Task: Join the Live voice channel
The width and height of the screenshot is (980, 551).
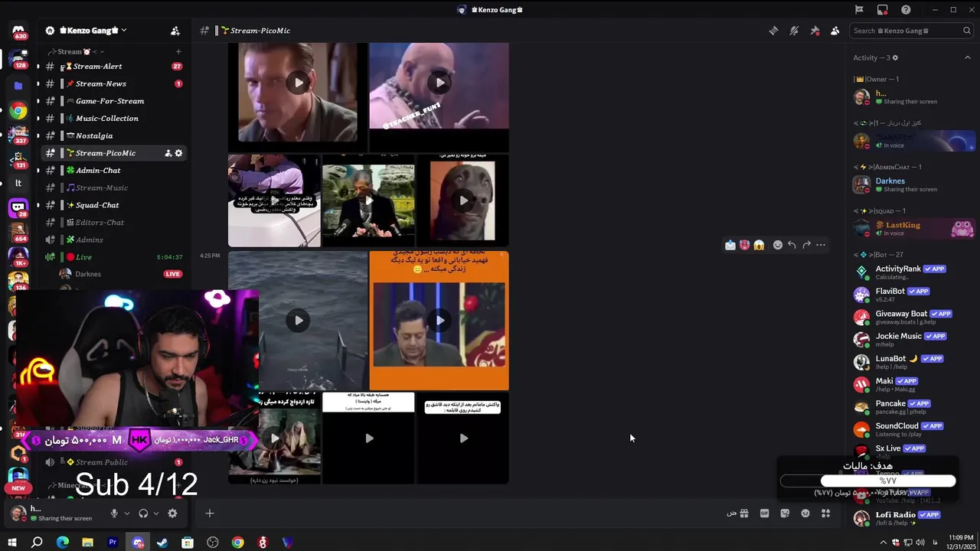Action: pos(113,257)
